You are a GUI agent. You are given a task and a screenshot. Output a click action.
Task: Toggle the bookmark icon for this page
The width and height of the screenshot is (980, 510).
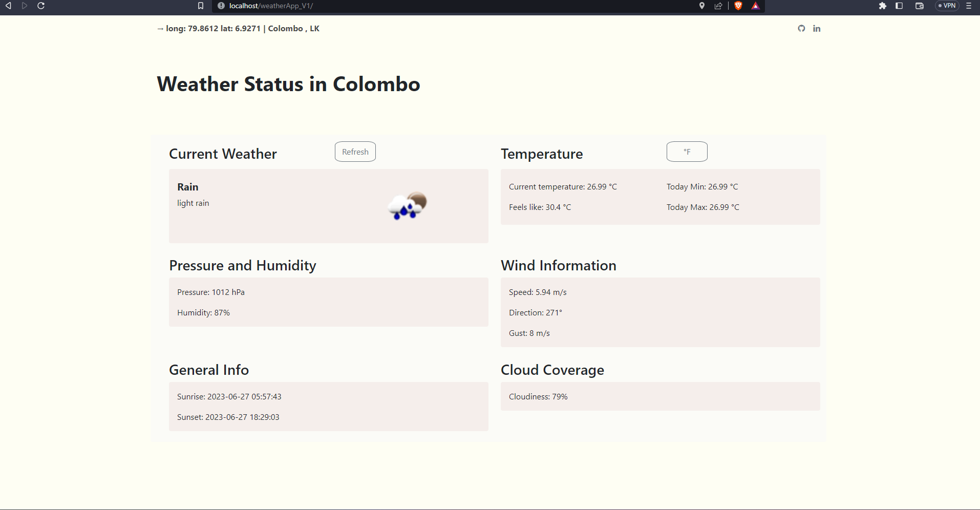201,6
